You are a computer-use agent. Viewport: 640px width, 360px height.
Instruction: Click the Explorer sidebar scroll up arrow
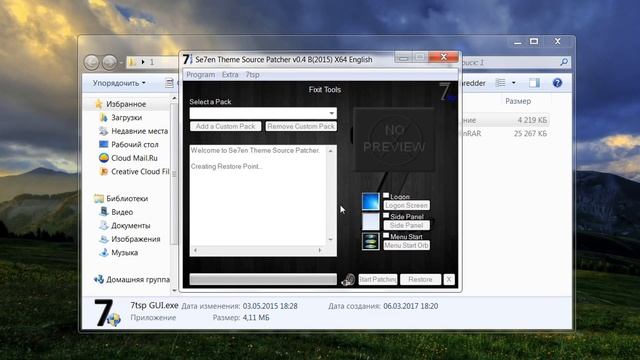[174, 98]
